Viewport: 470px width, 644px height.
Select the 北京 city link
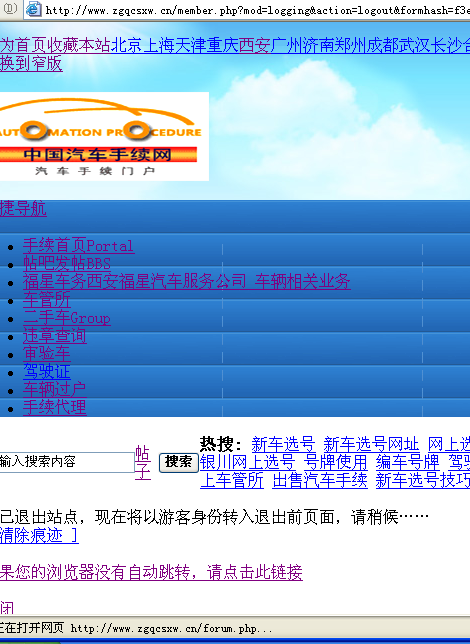(x=127, y=45)
